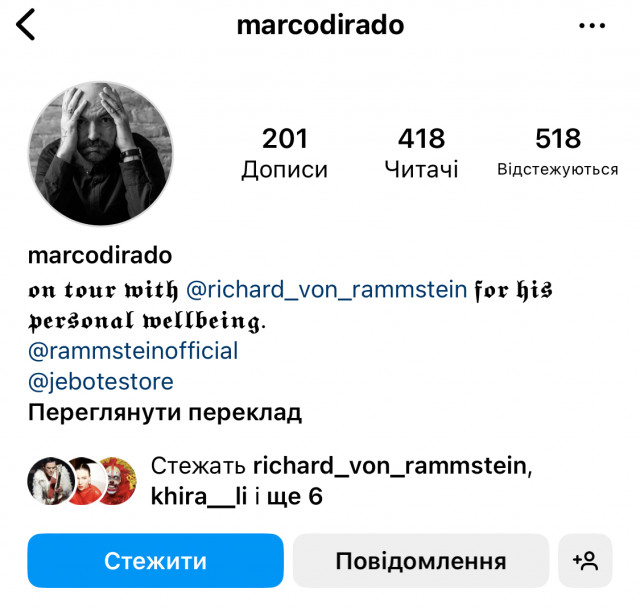The height and width of the screenshot is (609, 640).
Task: Tap the third mutual follower avatar with mask
Action: coord(118,481)
